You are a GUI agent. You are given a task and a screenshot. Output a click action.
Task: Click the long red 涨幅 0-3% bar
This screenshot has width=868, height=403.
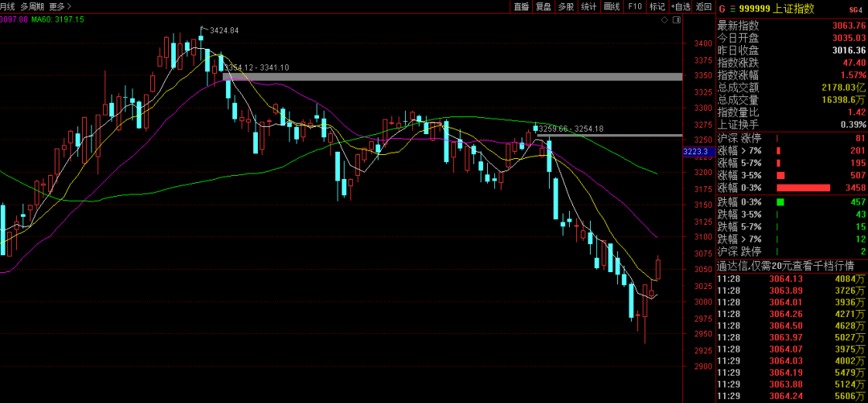click(804, 188)
